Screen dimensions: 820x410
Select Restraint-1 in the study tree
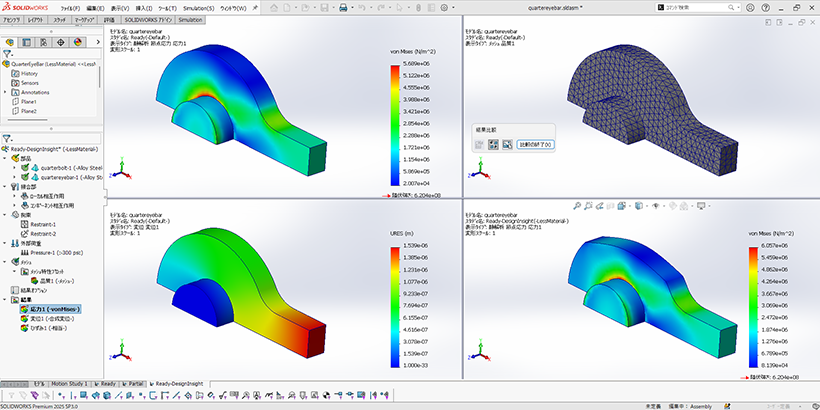pos(42,225)
